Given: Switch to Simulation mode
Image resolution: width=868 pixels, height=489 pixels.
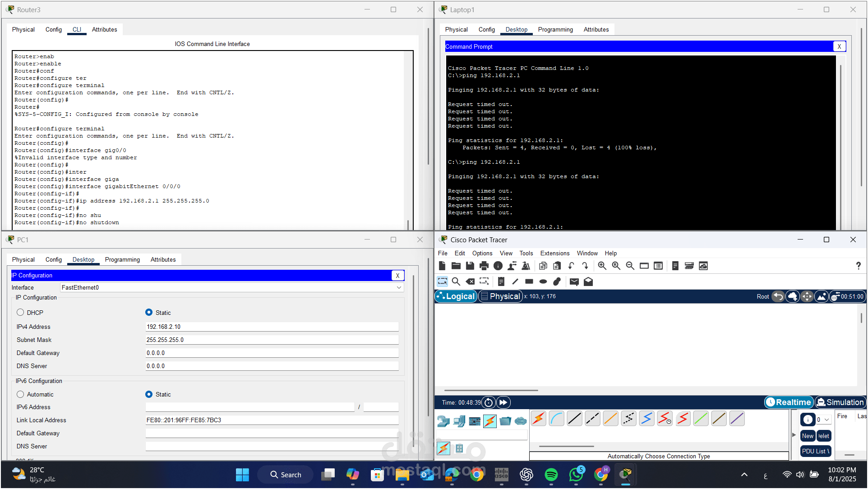Looking at the screenshot, I should [x=840, y=402].
